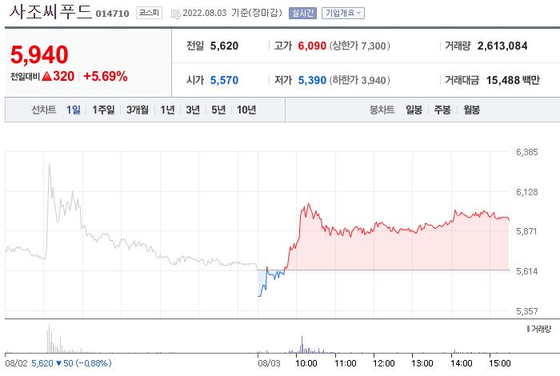
Task: Click the 거래량 volume legend marker
Action: [528, 329]
